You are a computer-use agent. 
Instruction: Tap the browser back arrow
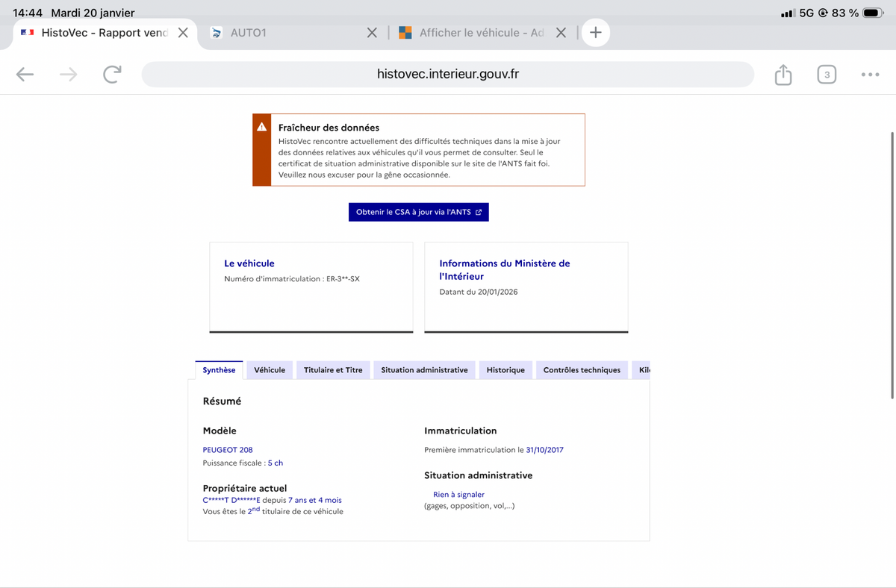coord(25,74)
